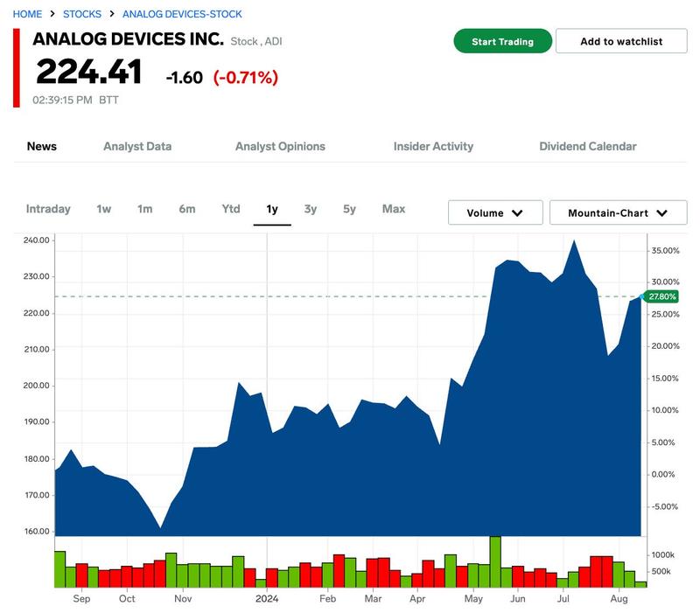Click the -1.60 price change value
This screenshot has width=700, height=613.
tap(185, 78)
